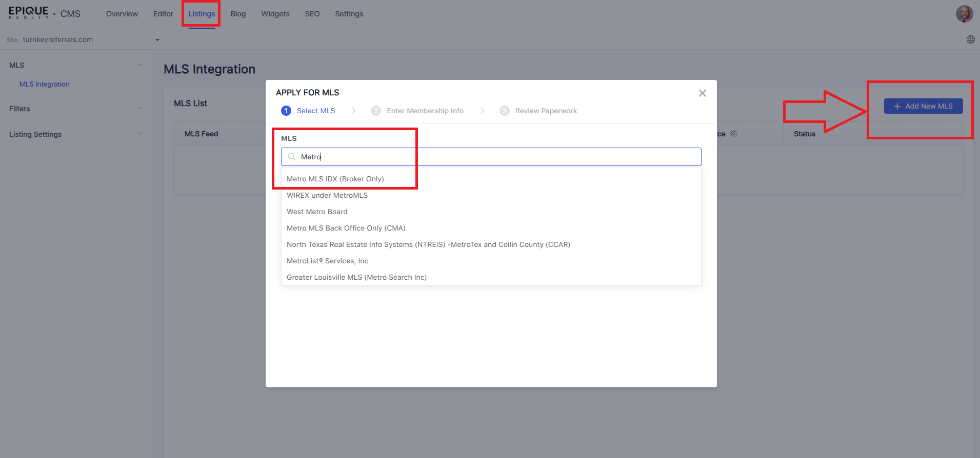The image size is (980, 458).
Task: Collapse the MLS sidebar section
Action: point(139,65)
